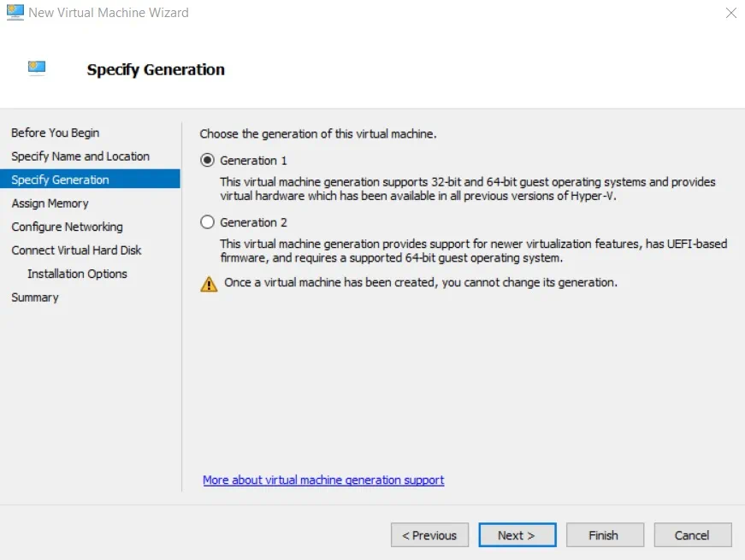
Task: Open the Summary step
Action: tap(35, 298)
